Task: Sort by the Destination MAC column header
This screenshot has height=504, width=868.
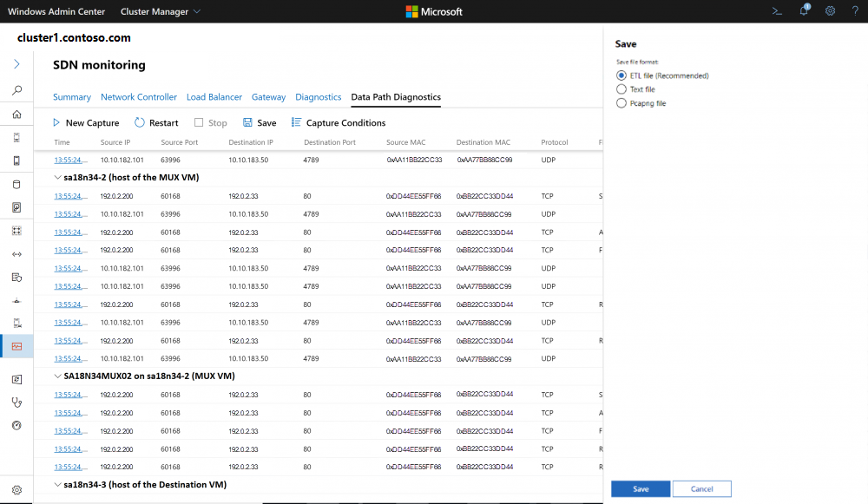Action: [x=483, y=142]
